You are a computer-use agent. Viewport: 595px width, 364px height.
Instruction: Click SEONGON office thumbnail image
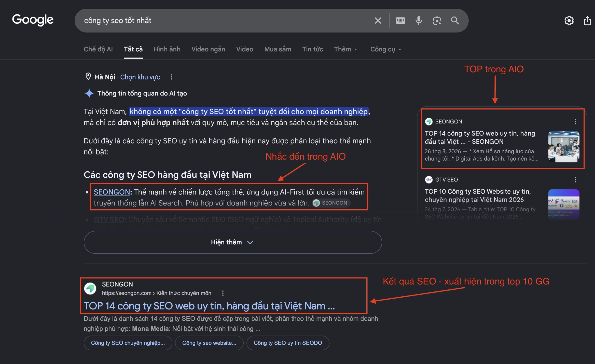click(564, 147)
